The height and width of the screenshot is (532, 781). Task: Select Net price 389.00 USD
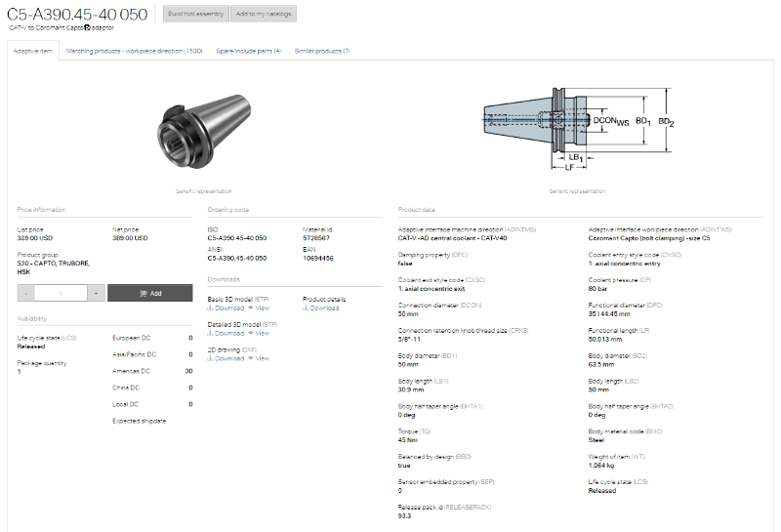pyautogui.click(x=130, y=238)
